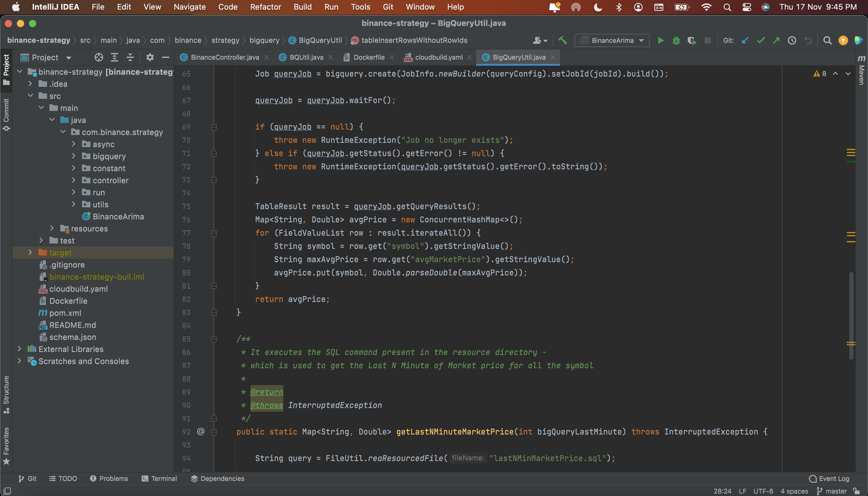Open the Problems tool window

(x=109, y=479)
